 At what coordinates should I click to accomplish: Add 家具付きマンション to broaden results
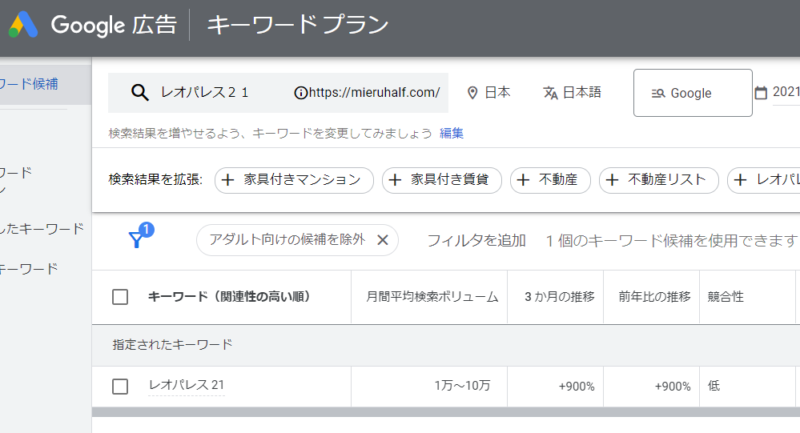(294, 180)
